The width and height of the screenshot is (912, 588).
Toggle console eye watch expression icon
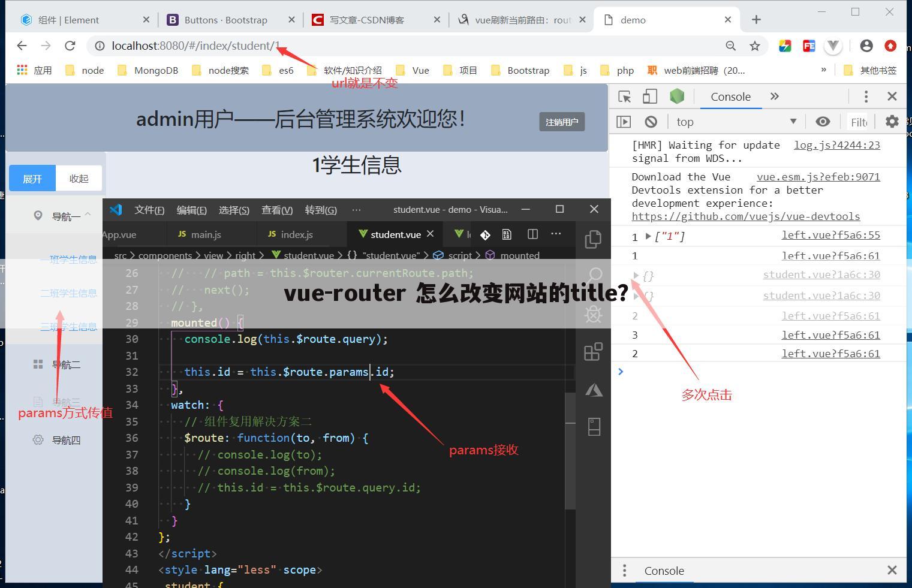click(822, 121)
